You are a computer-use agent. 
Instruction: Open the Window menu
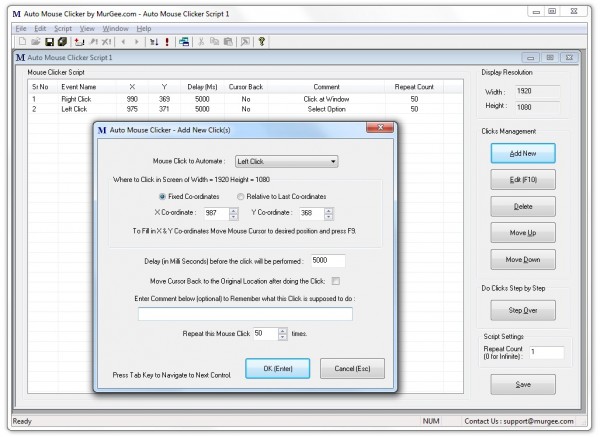[x=114, y=28]
